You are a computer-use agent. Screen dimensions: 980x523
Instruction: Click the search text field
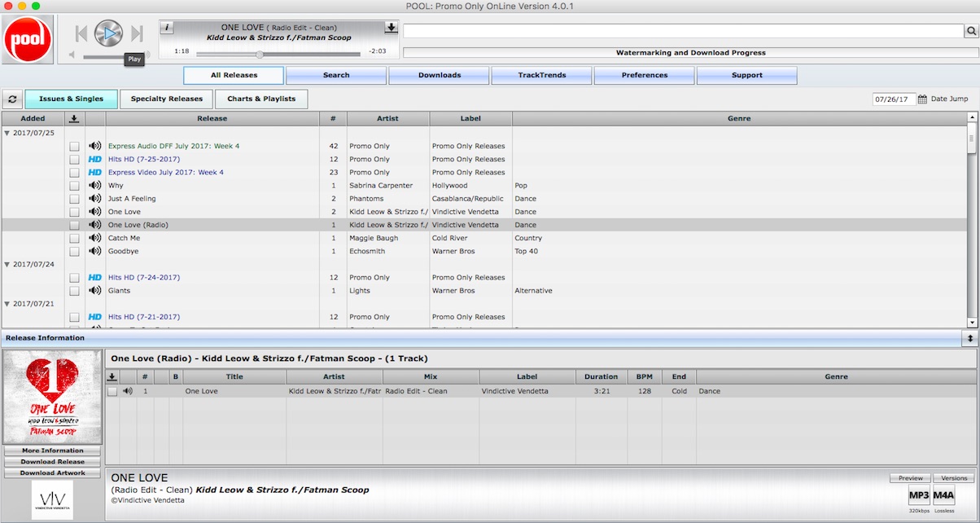click(684, 31)
